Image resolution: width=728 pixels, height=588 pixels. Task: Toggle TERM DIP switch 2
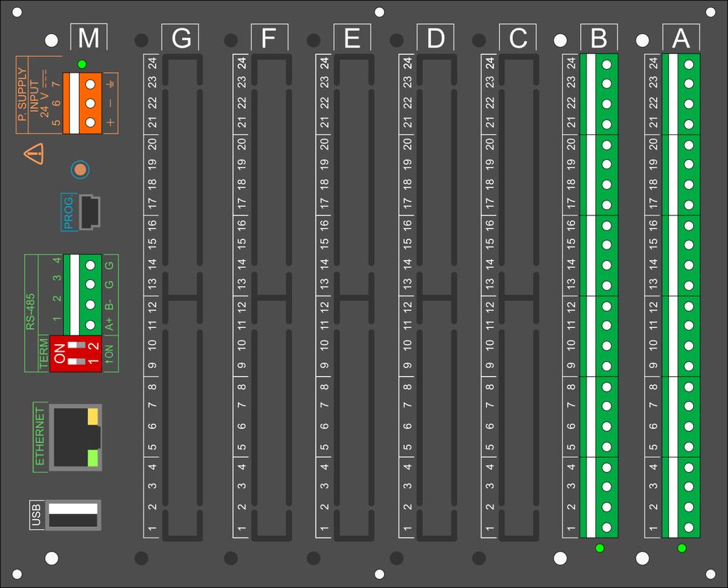tap(76, 345)
